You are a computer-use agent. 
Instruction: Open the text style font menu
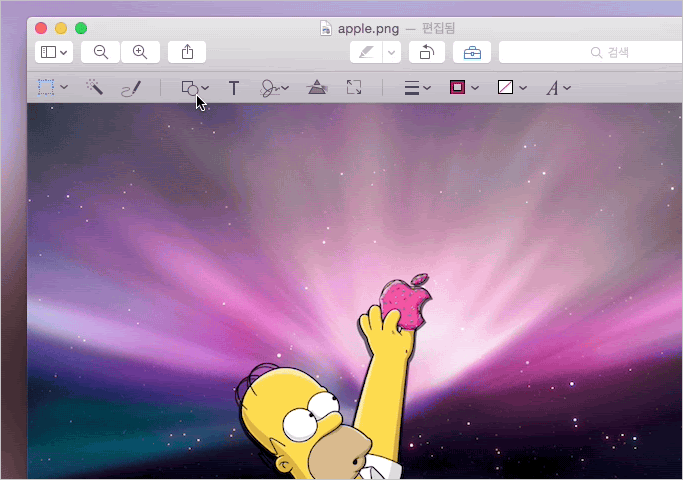click(x=558, y=88)
